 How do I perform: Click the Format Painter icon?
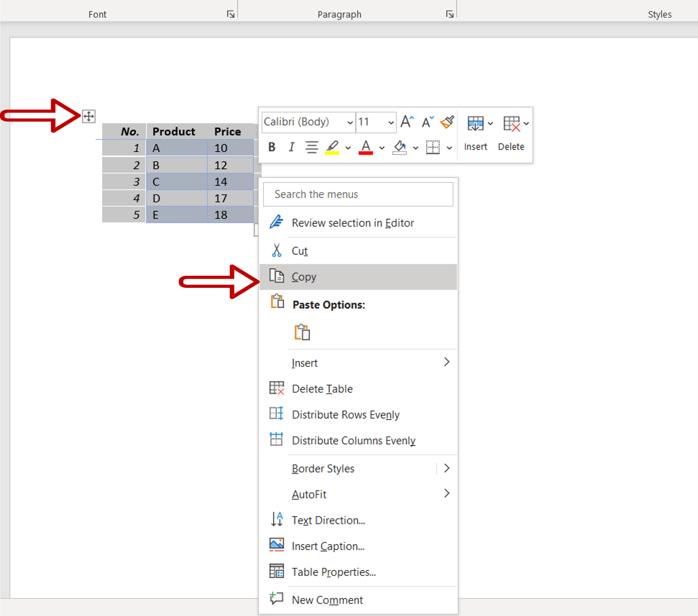click(x=447, y=122)
